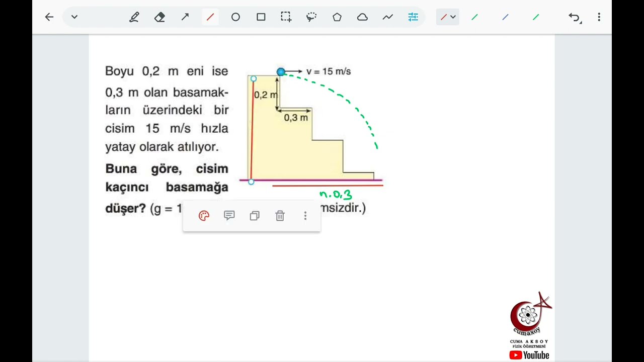Delete the selected line with trash icon
This screenshot has width=644, height=362.
280,216
